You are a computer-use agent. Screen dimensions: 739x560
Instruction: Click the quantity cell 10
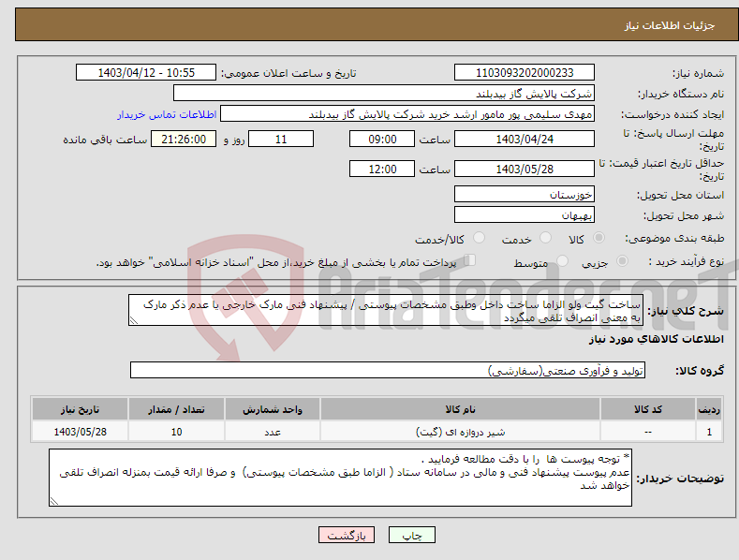[176, 432]
